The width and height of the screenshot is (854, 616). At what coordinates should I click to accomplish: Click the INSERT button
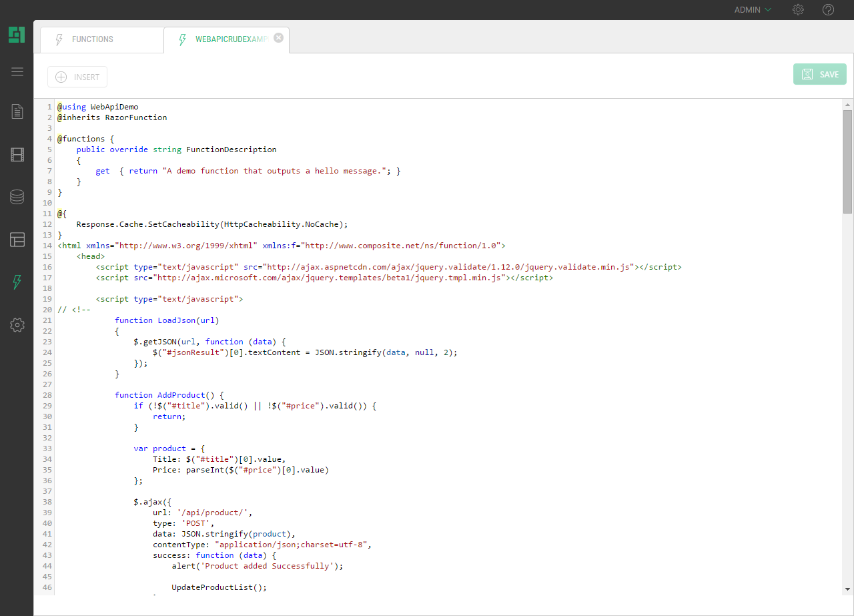pyautogui.click(x=77, y=77)
